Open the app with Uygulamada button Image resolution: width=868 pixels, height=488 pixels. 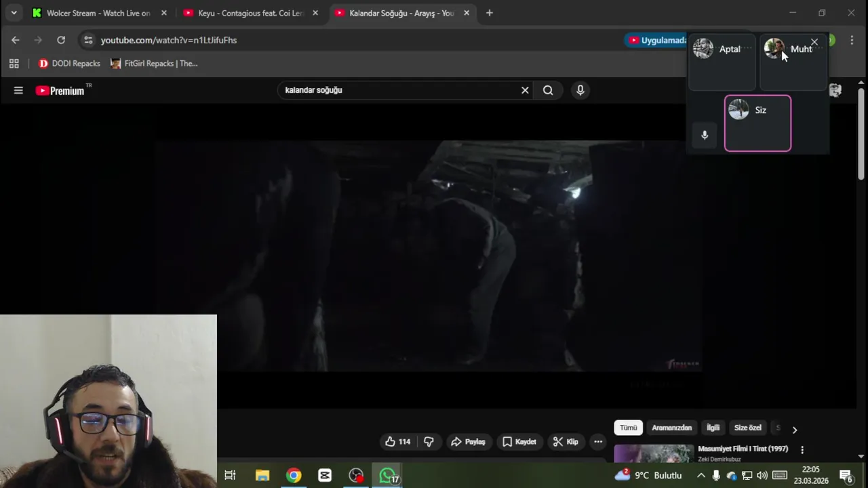[656, 40]
